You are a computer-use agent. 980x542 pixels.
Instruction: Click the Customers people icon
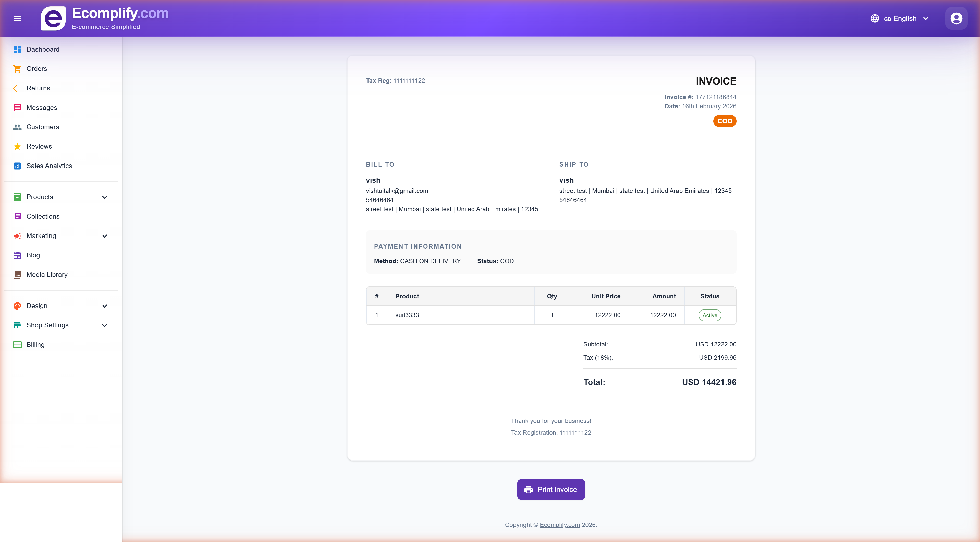[x=17, y=127]
